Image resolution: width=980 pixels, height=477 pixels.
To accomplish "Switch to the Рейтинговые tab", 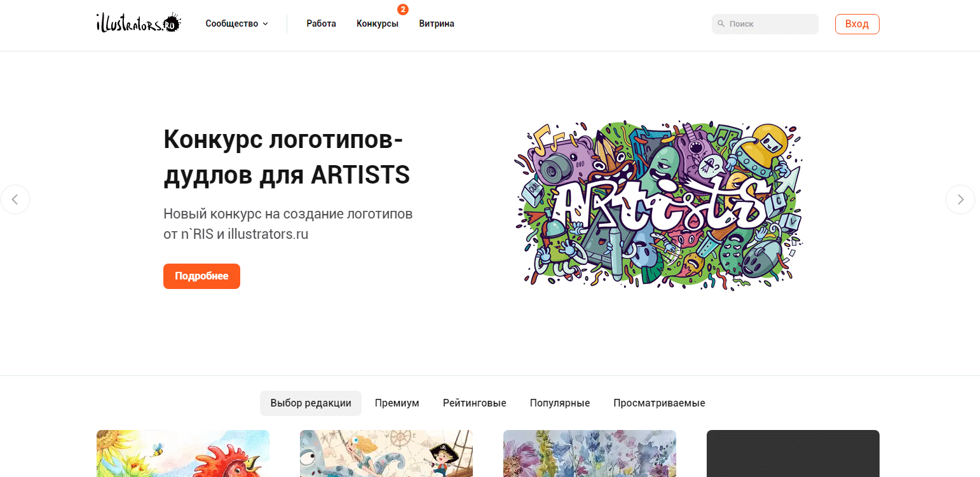I will [x=475, y=403].
